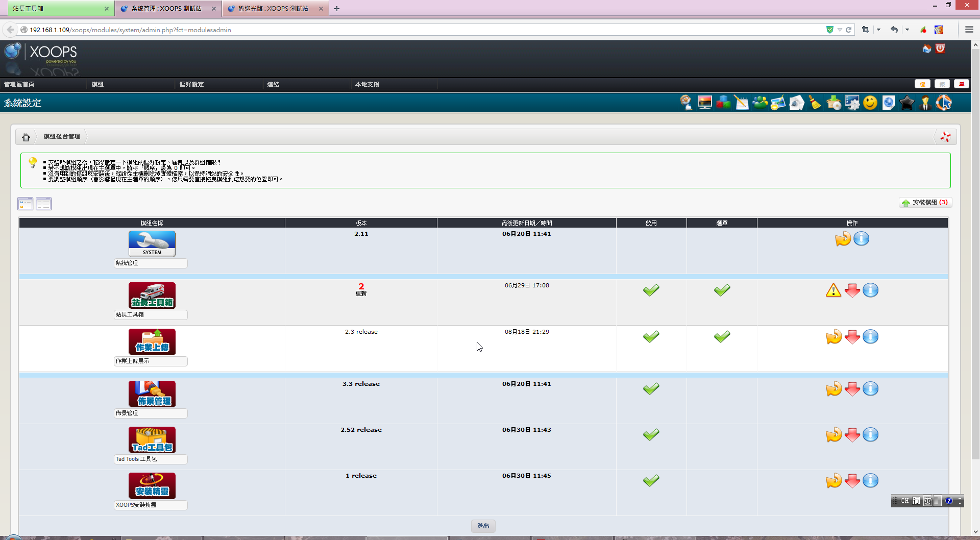Open preferences monitor with gear icon
Viewport: 980px width, 540px height.
click(852, 103)
